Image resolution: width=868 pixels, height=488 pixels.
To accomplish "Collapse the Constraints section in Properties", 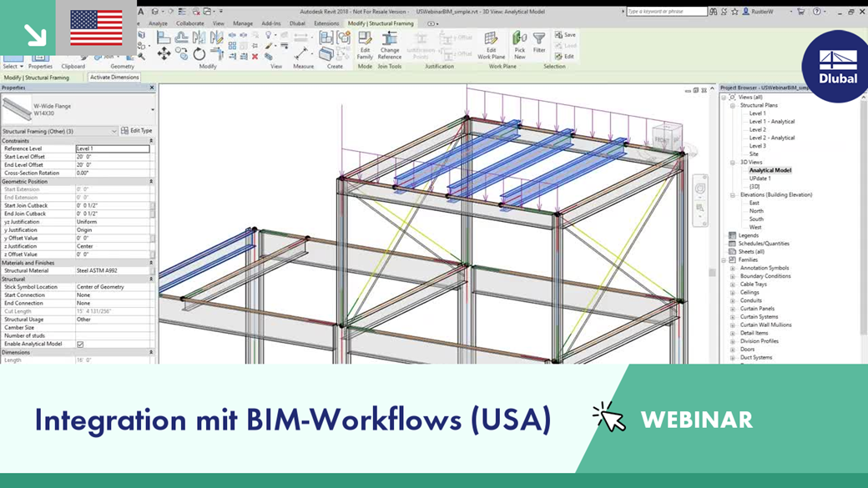I will 151,141.
